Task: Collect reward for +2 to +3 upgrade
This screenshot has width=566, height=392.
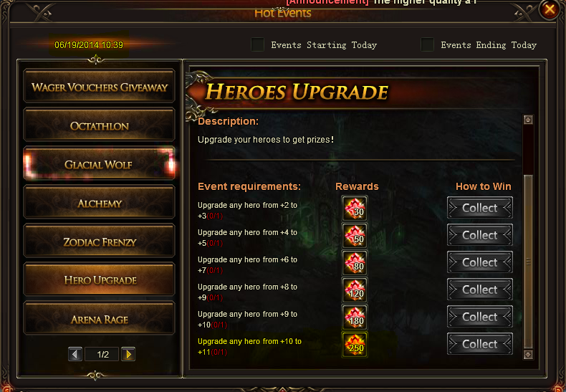Action: [480, 208]
